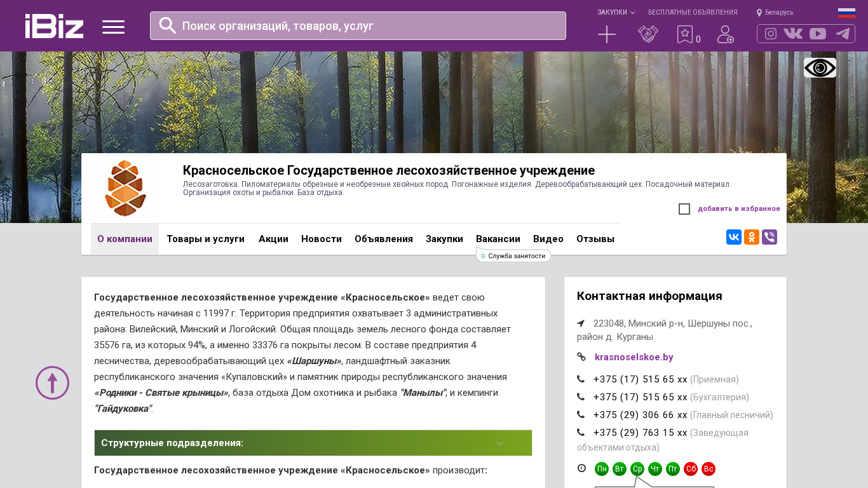The image size is (868, 488).
Task: Click the handshake icon in header
Action: coord(648,34)
